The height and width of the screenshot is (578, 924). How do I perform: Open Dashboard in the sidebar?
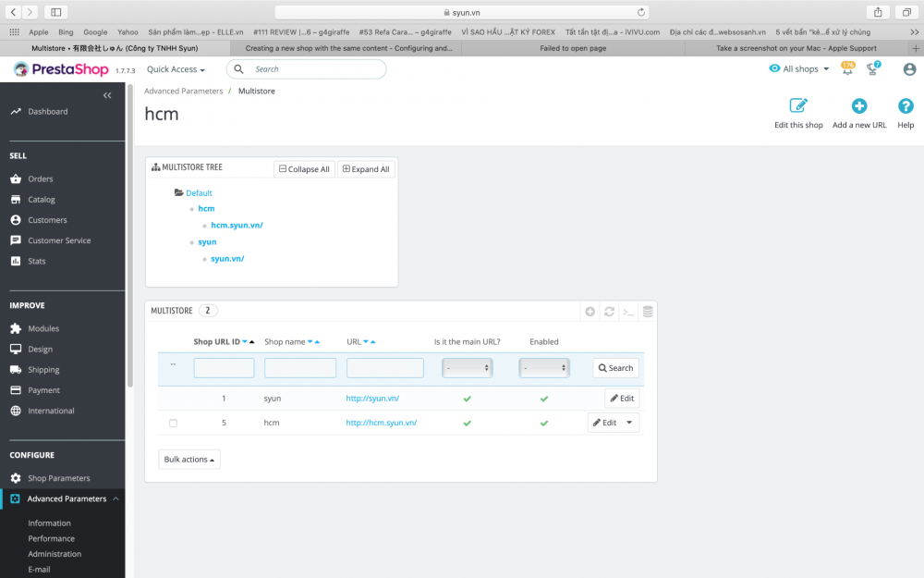[48, 112]
